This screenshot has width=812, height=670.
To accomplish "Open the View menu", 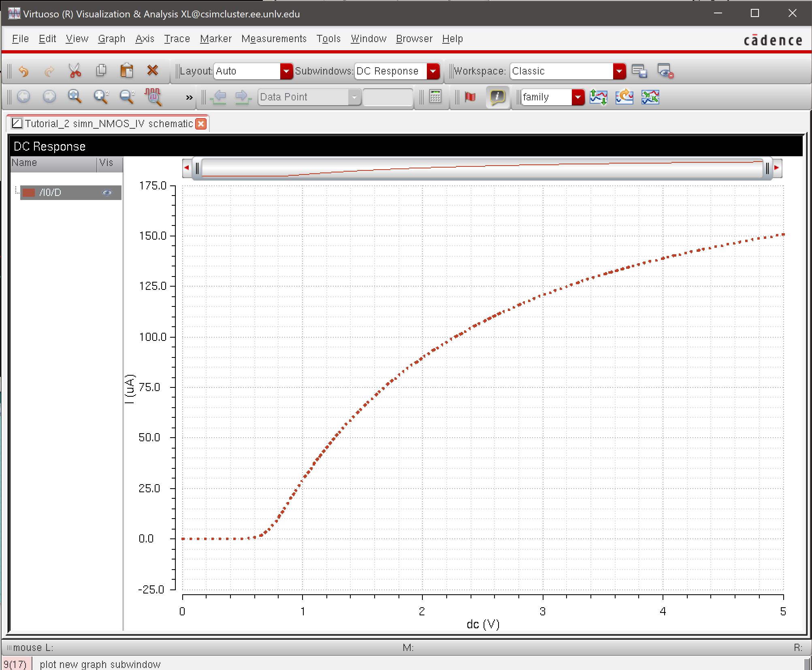I will click(77, 39).
